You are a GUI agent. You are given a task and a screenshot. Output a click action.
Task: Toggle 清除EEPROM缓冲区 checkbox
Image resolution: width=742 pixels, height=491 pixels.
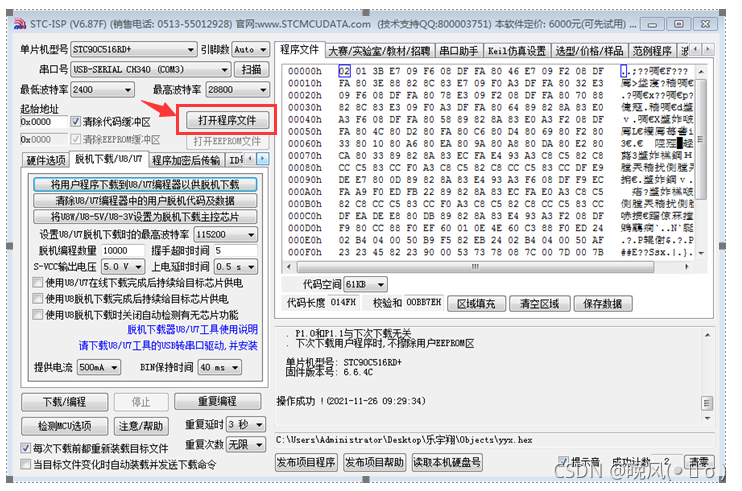tap(75, 140)
